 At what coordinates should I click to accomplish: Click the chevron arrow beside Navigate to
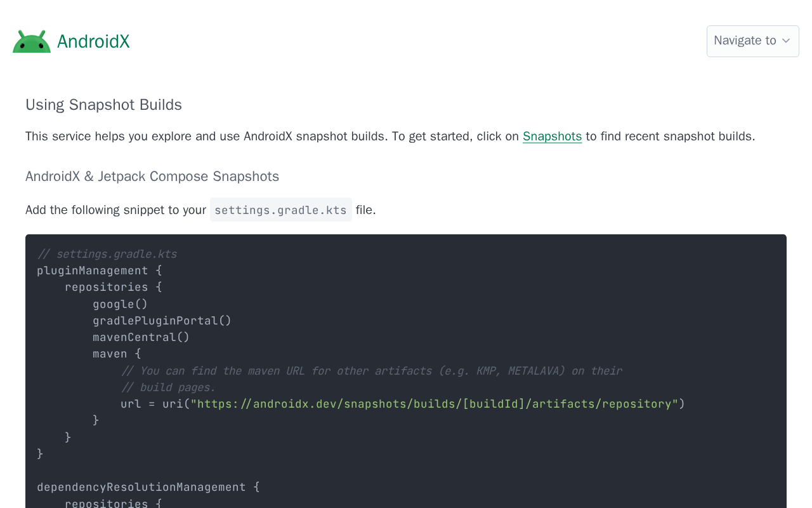786,41
